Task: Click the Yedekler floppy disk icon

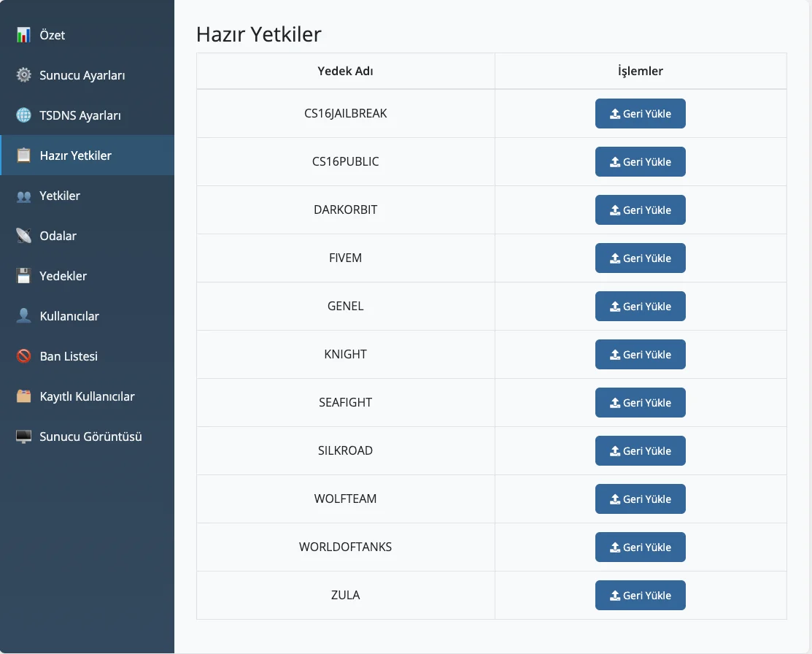Action: coord(23,276)
